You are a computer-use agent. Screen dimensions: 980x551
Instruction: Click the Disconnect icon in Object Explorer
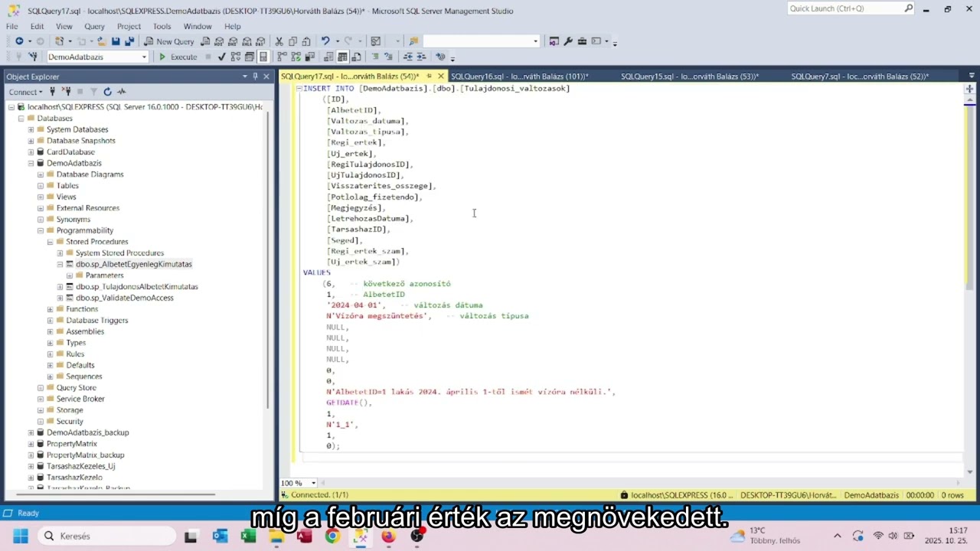coord(66,92)
